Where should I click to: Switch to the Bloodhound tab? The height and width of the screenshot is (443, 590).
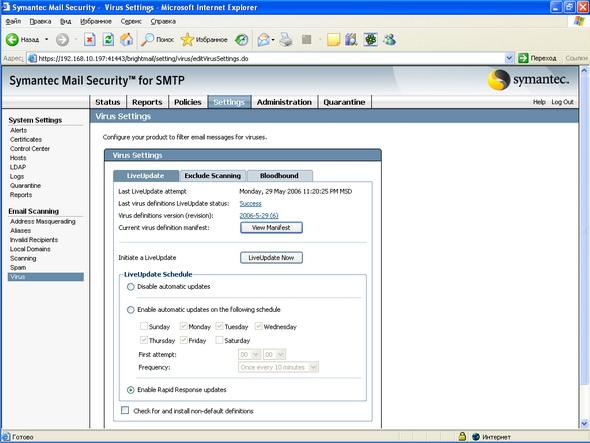[279, 176]
